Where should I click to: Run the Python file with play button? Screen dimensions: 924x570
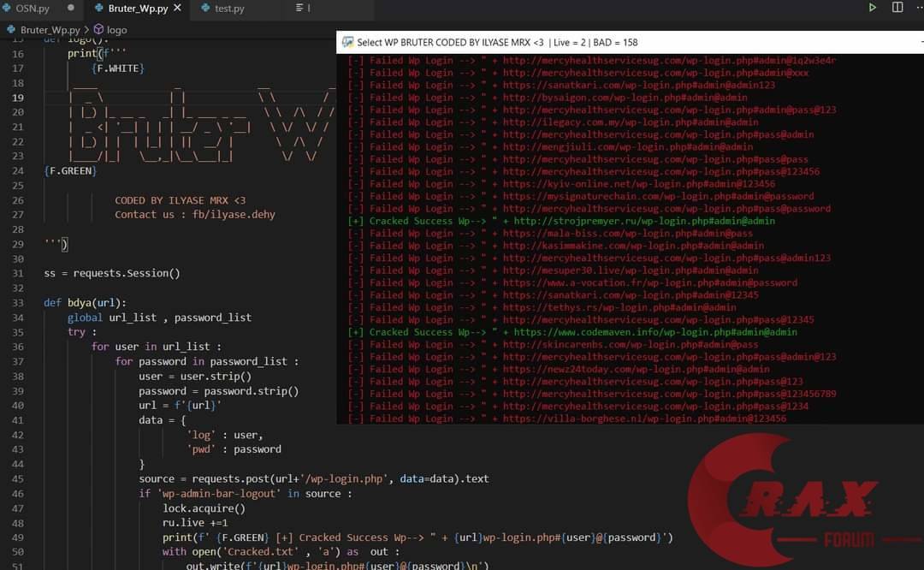point(872,7)
